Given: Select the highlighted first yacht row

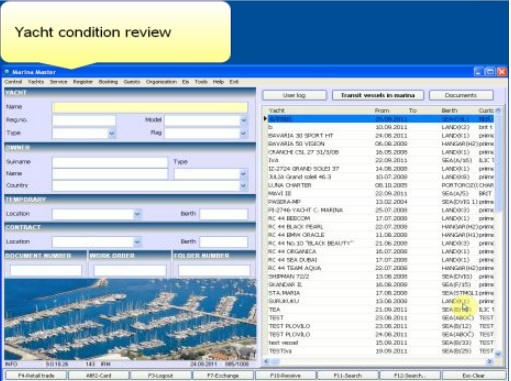Looking at the screenshot, I should pos(380,119).
